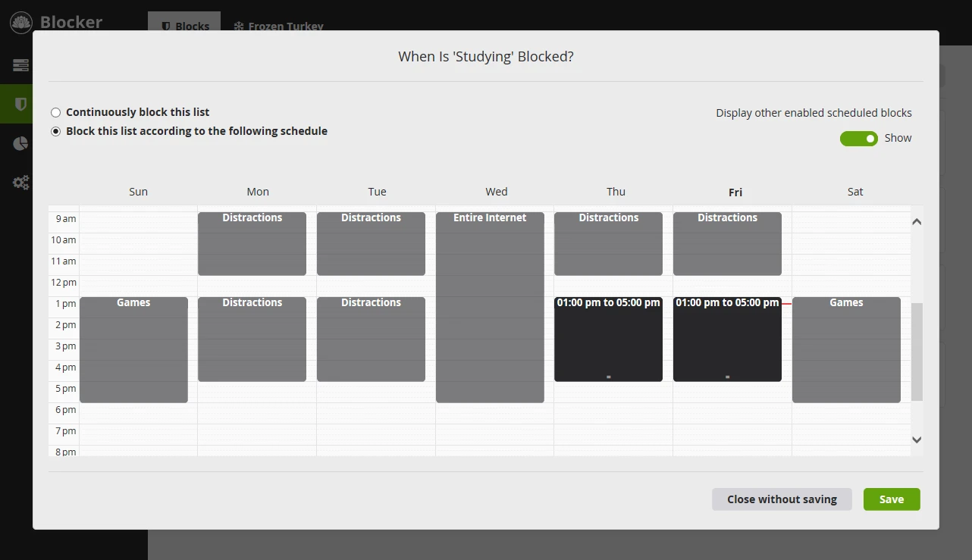Click the Cold Turkey logo icon
Screen dimensions: 972x560
tap(21, 23)
